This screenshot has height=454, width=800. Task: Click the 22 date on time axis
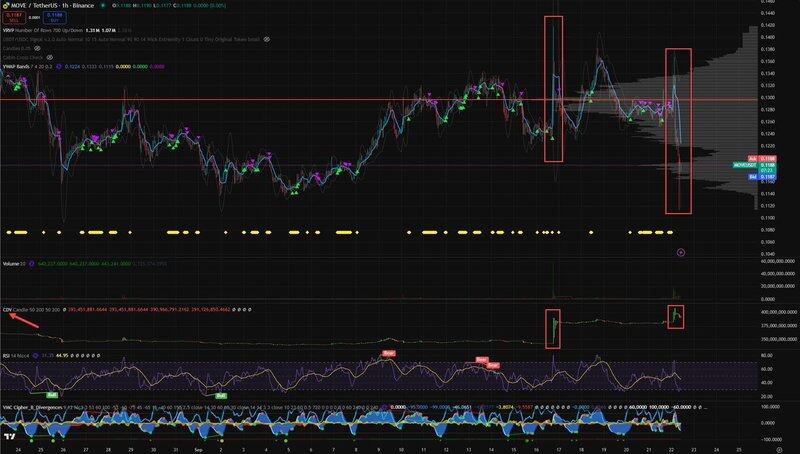pos(671,450)
